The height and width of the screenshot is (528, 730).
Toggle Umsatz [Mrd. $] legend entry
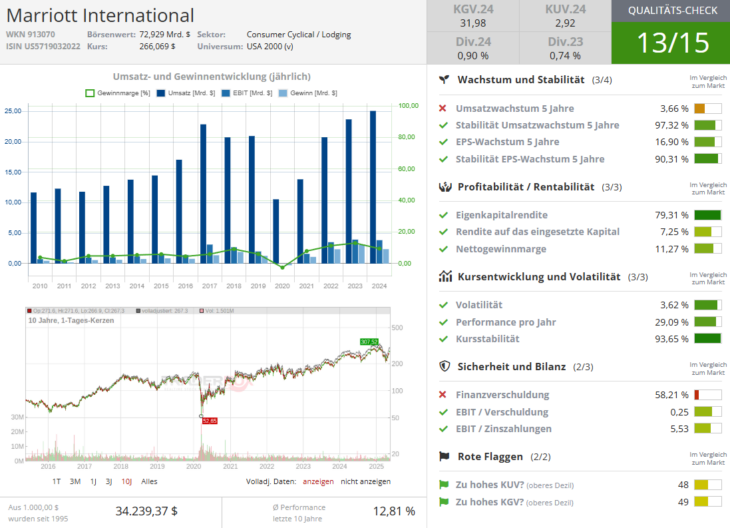tap(186, 93)
